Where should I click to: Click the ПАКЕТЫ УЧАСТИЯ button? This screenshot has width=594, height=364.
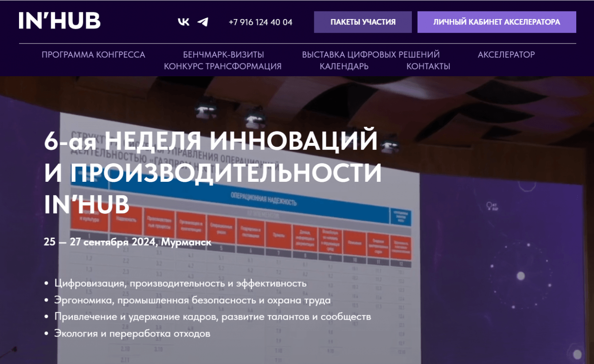click(x=363, y=22)
